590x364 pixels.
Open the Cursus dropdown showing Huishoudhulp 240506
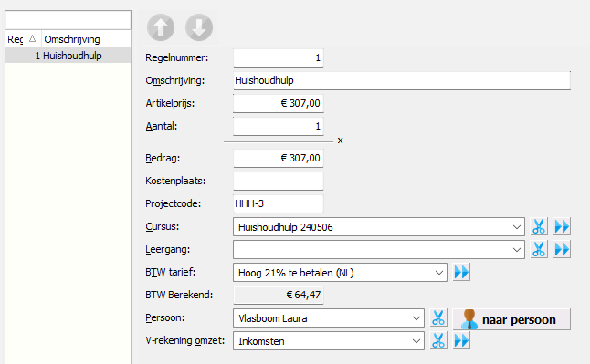pos(378,227)
